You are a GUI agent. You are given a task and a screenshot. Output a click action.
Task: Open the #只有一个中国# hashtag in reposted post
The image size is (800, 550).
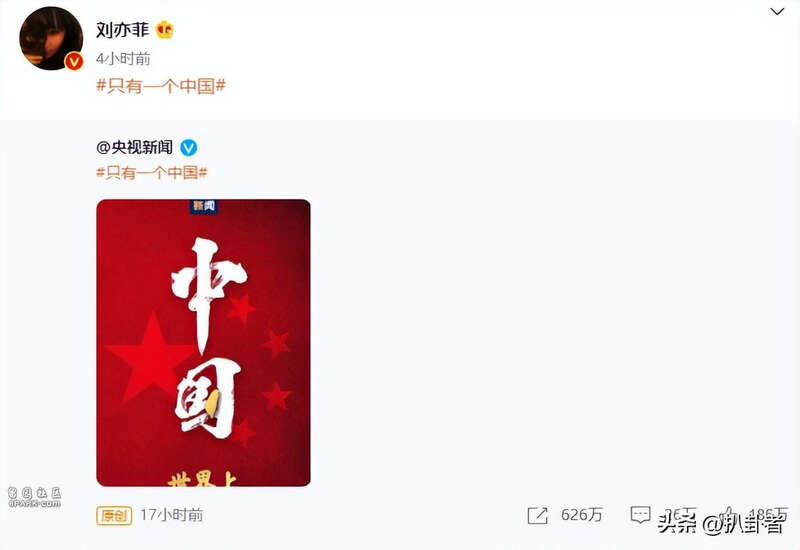152,172
